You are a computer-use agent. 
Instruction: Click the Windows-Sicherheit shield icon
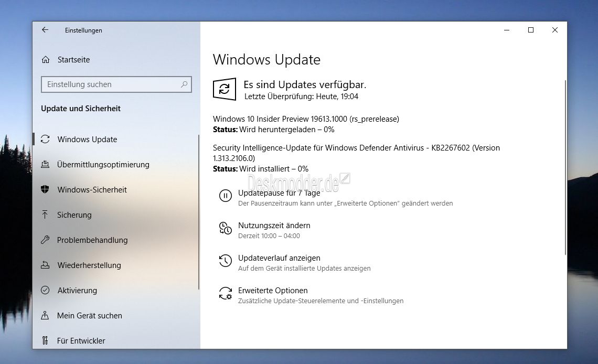(45, 189)
